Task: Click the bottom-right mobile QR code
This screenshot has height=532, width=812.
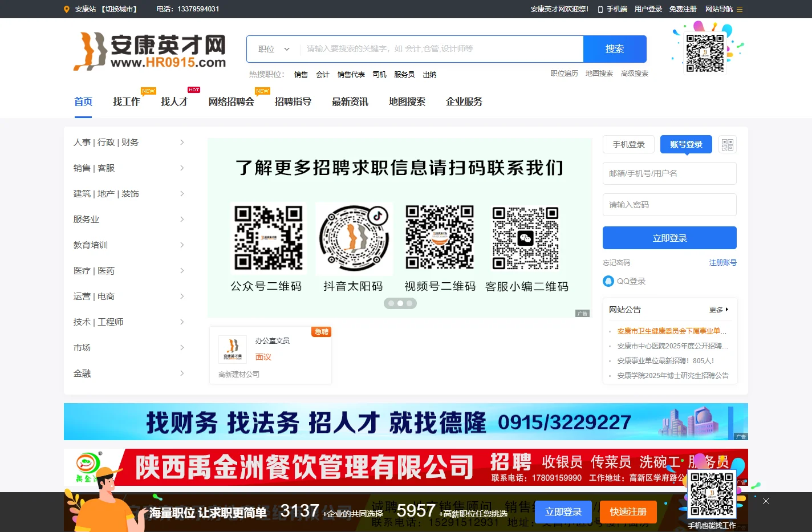Action: click(x=712, y=495)
